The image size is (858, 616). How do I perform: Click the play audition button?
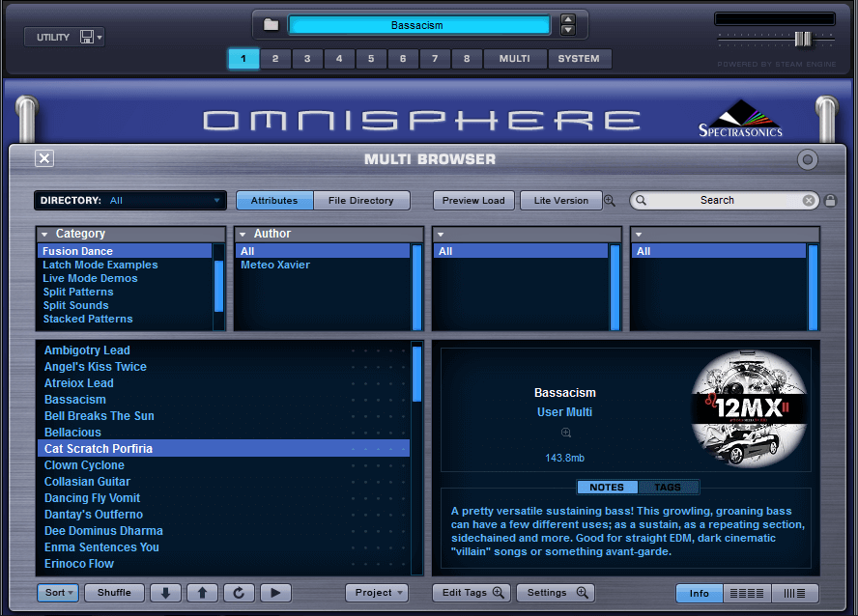pos(275,593)
